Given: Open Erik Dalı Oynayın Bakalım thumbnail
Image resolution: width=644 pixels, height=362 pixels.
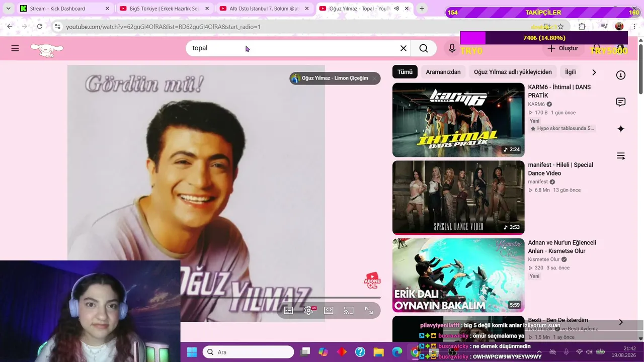Looking at the screenshot, I should point(458,276).
